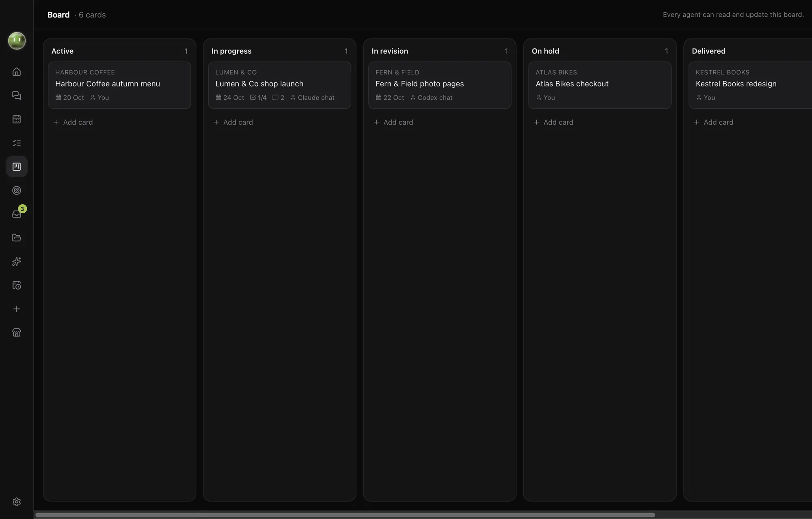Open the Atlas Bikes checkout card
The image size is (812, 519).
click(x=600, y=85)
